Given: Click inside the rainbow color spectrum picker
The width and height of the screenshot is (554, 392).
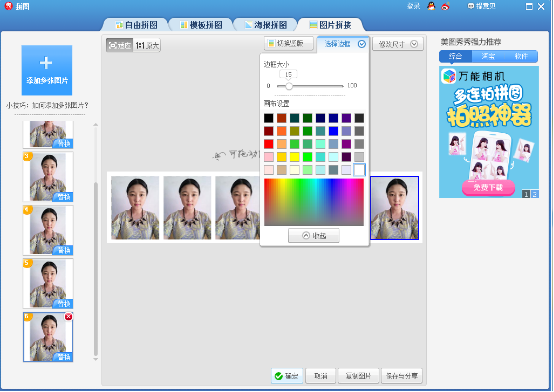Looking at the screenshot, I should point(314,202).
